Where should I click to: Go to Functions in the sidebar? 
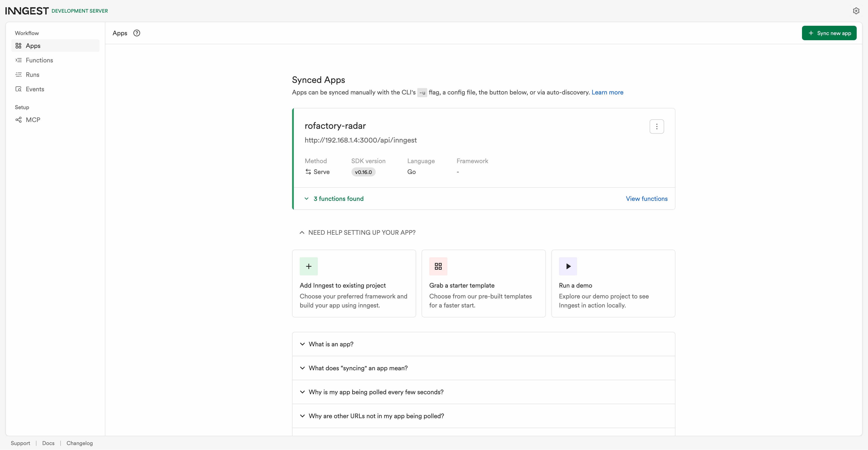pos(55,60)
